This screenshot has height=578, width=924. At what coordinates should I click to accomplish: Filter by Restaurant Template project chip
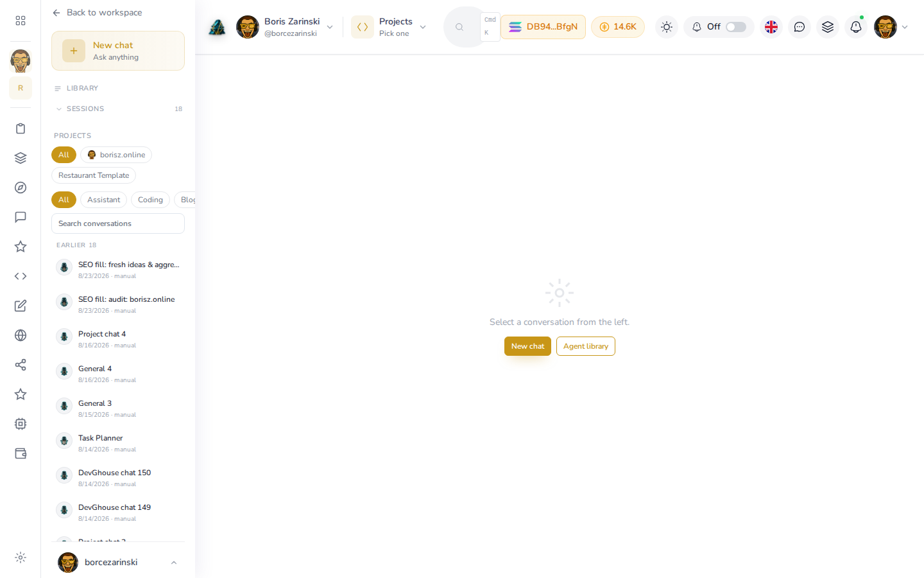[x=94, y=175]
